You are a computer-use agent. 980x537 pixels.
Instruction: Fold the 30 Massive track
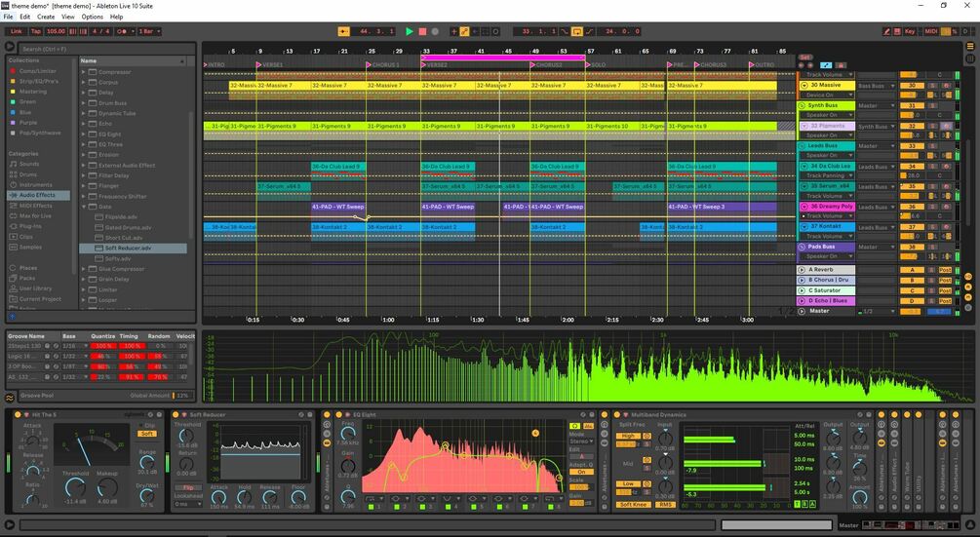point(805,85)
